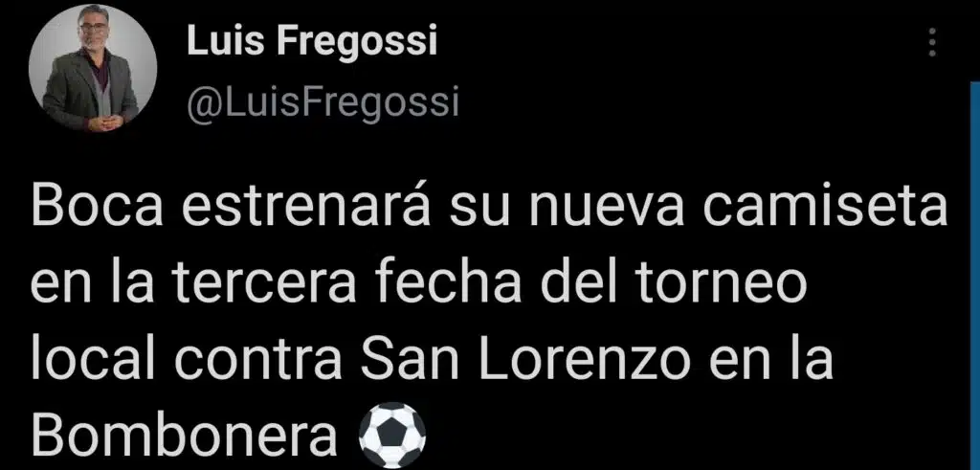Click the word "Bombonera" in the tweet

pyautogui.click(x=184, y=436)
